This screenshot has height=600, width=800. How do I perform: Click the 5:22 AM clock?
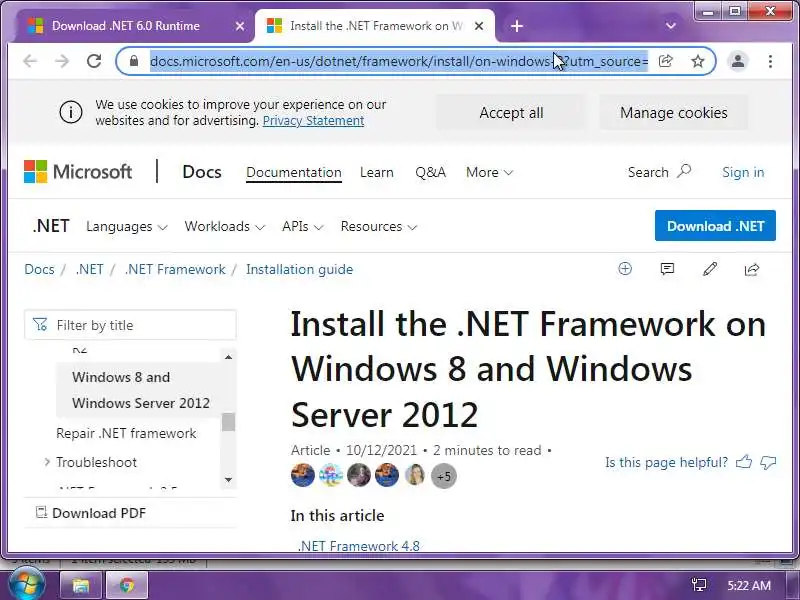[749, 585]
